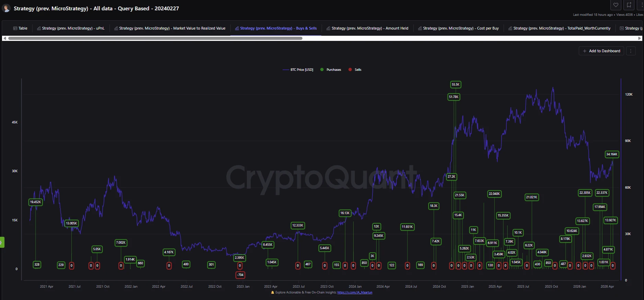Open the uPnL chart tab
This screenshot has width=644, height=300.
point(71,28)
